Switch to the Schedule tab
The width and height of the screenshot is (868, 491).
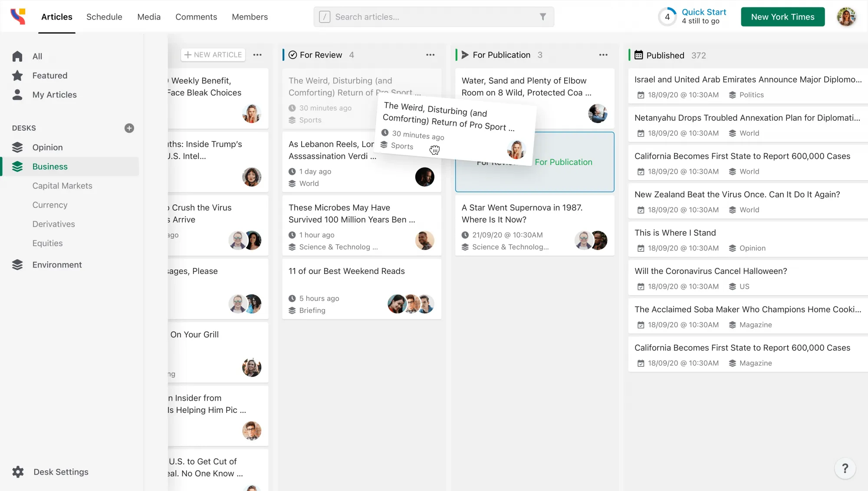(104, 17)
